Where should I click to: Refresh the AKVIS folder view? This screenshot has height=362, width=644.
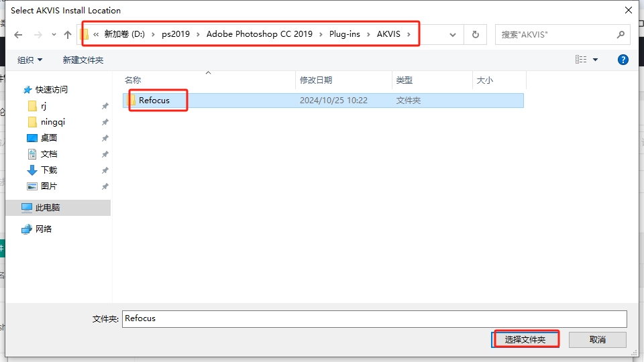475,35
